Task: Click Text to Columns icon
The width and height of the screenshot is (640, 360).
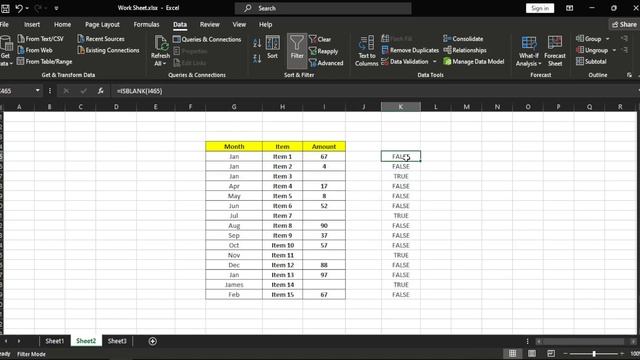Action: coord(366,42)
